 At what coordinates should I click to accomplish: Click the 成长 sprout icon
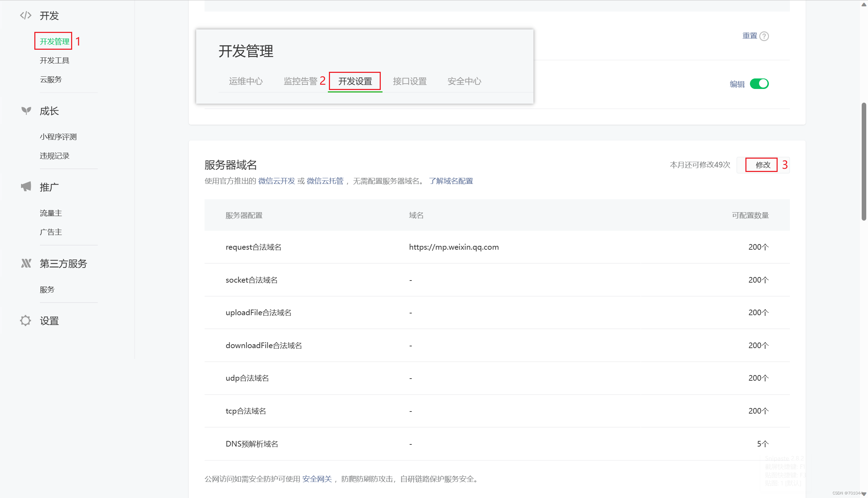(26, 111)
